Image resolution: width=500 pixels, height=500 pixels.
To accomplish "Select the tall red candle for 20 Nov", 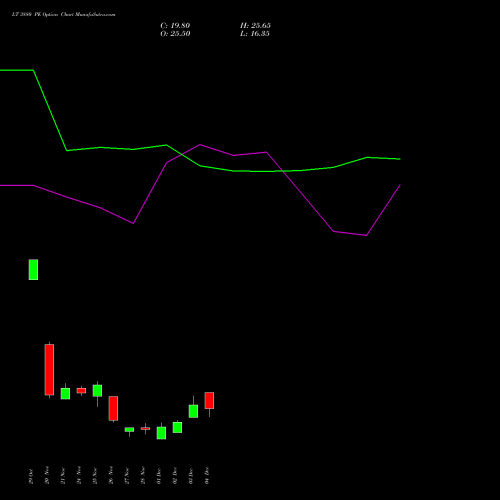I will pos(49,370).
